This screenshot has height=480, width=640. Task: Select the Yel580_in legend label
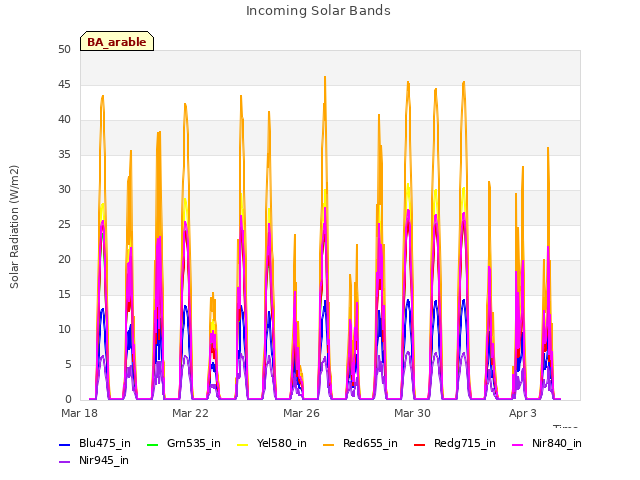pos(282,444)
